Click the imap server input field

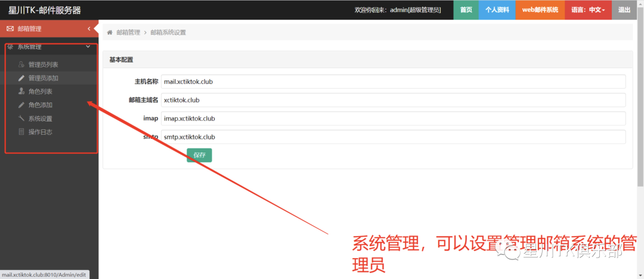(x=393, y=119)
